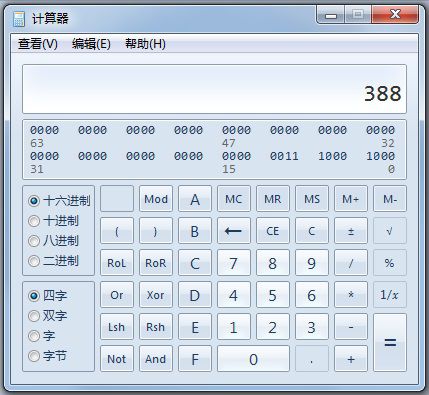The height and width of the screenshot is (395, 429).
Task: Click the hex digit D key
Action: click(195, 295)
